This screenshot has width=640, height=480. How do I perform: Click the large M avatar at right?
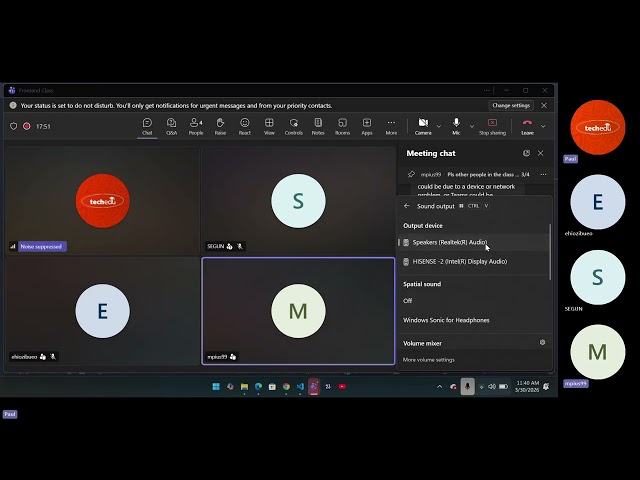[598, 352]
